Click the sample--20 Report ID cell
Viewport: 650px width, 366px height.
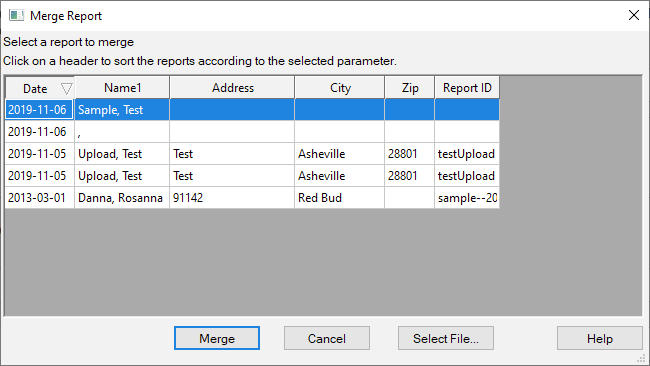(467, 198)
